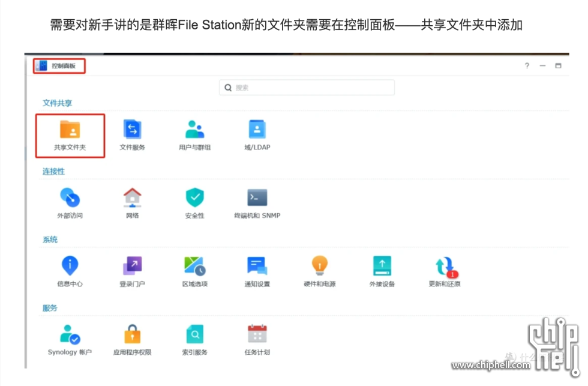Open the 登录门户 login portal icon
588x386 pixels.
[x=133, y=265]
